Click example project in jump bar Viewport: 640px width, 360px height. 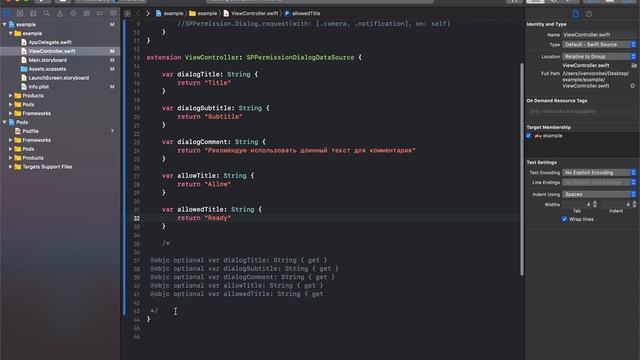(x=169, y=13)
